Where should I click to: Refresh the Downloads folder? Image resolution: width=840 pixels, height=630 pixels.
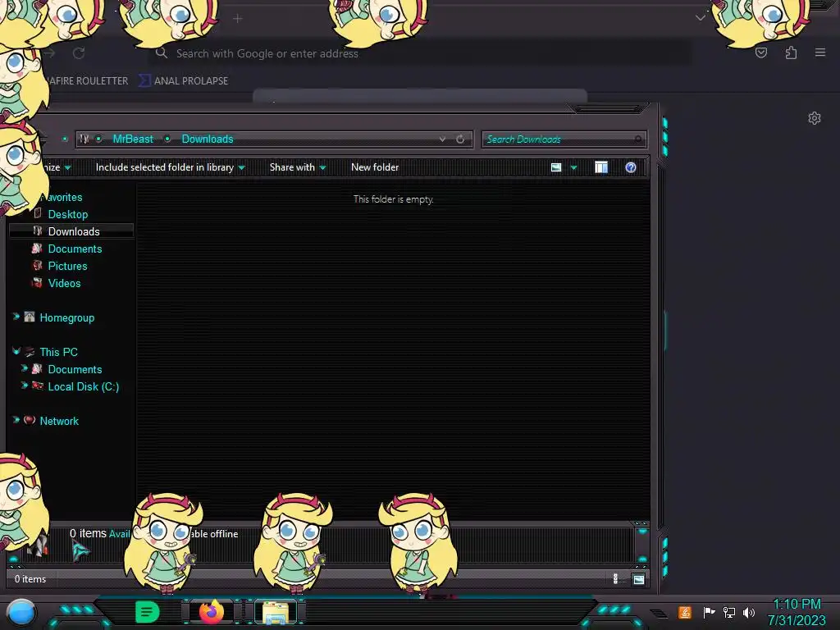460,139
